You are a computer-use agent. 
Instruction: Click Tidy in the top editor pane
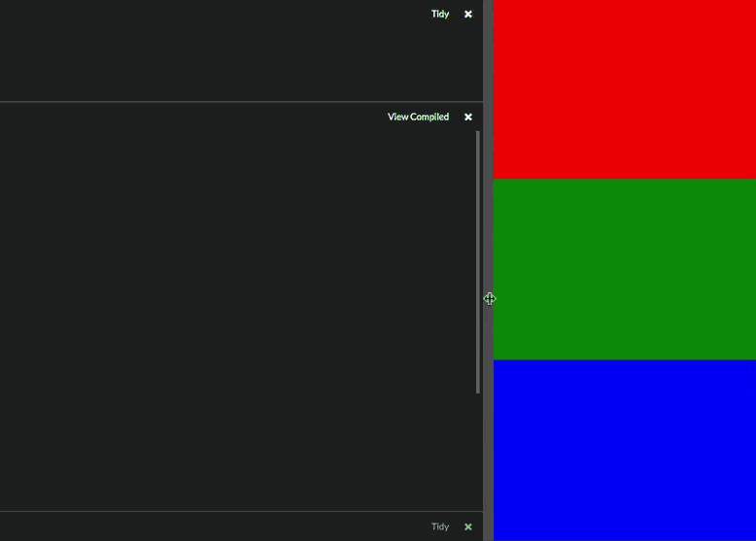[440, 15]
